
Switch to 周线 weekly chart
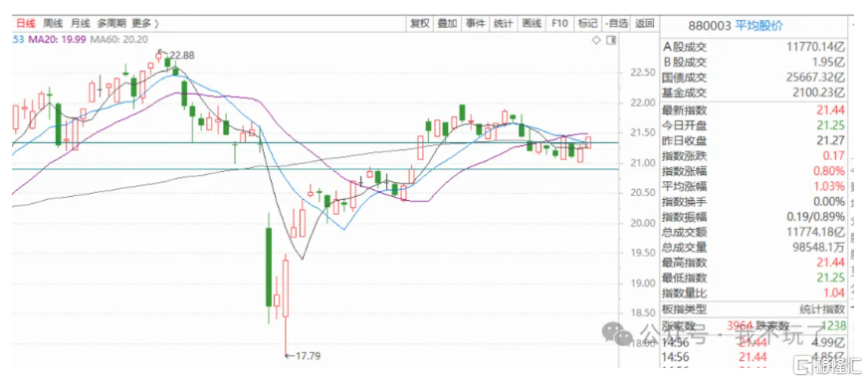click(53, 24)
